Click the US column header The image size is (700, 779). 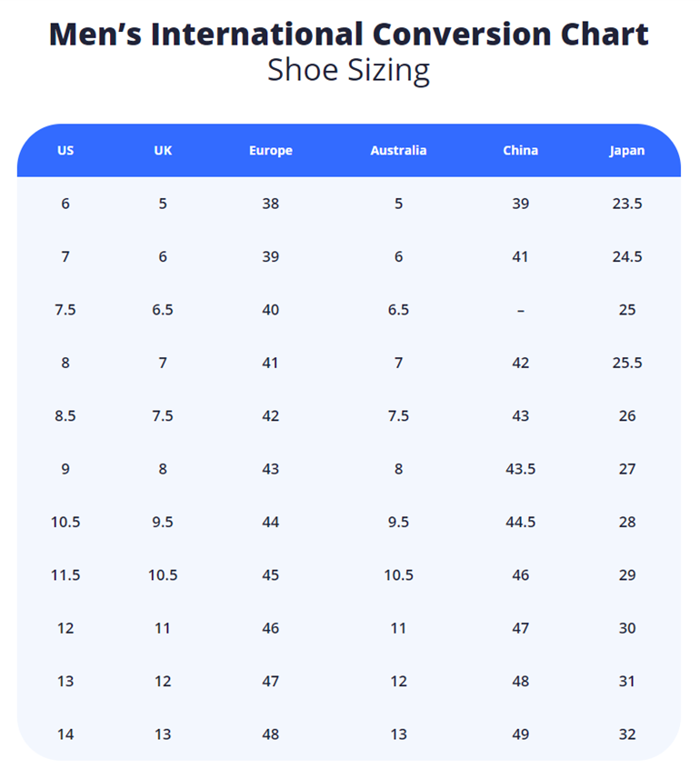pos(65,150)
